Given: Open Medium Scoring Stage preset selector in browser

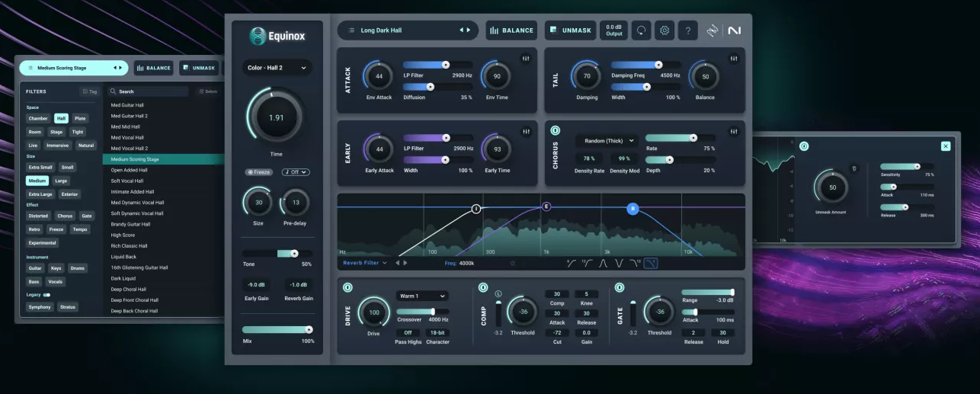Looking at the screenshot, I should click(73, 68).
